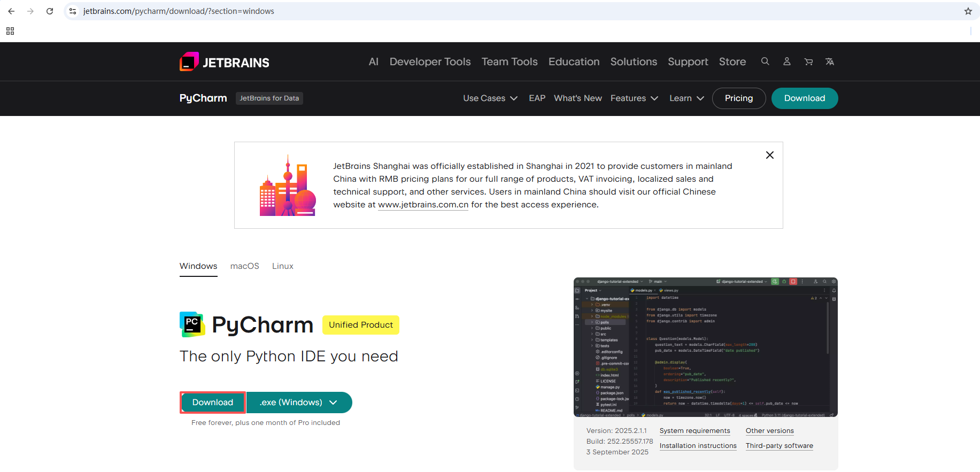Switch to the Linux tab
The image size is (980, 472).
pos(283,266)
